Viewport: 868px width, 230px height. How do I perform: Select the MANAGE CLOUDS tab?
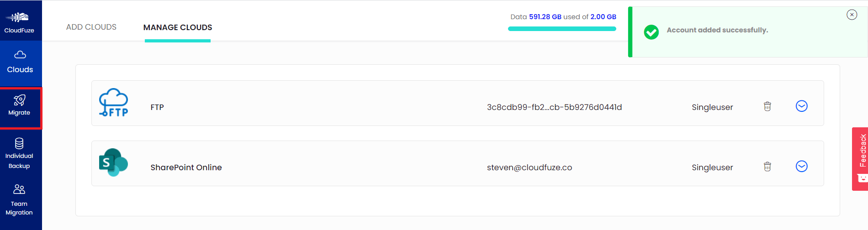coord(178,27)
